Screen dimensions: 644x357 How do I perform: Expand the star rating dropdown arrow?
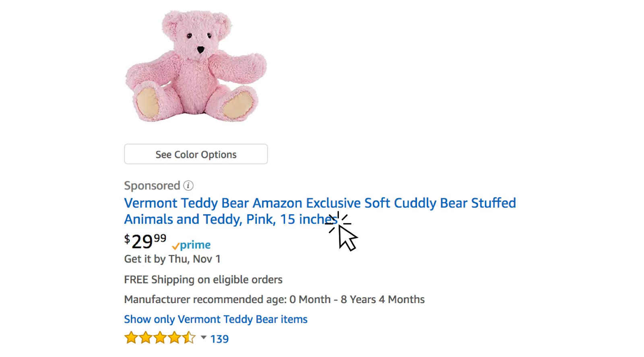point(204,338)
